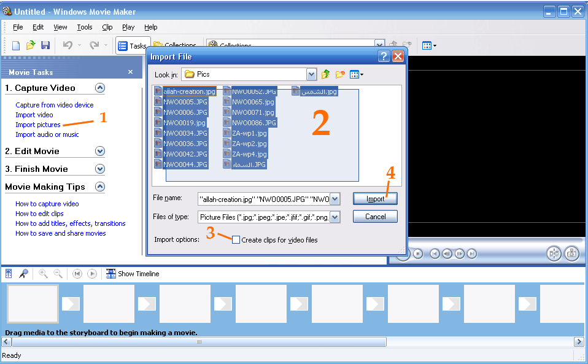Click the New Project toolbar icon
This screenshot has height=364, width=588.
click(x=16, y=46)
